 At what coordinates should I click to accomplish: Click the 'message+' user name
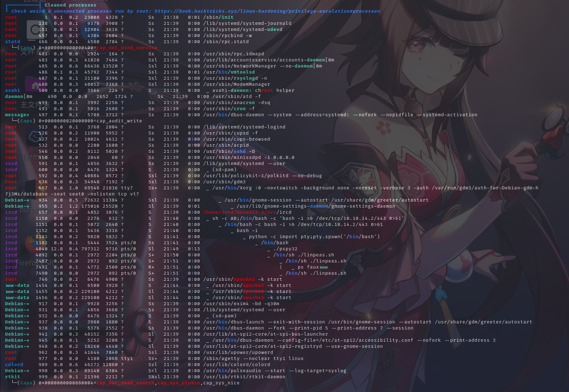click(x=17, y=115)
